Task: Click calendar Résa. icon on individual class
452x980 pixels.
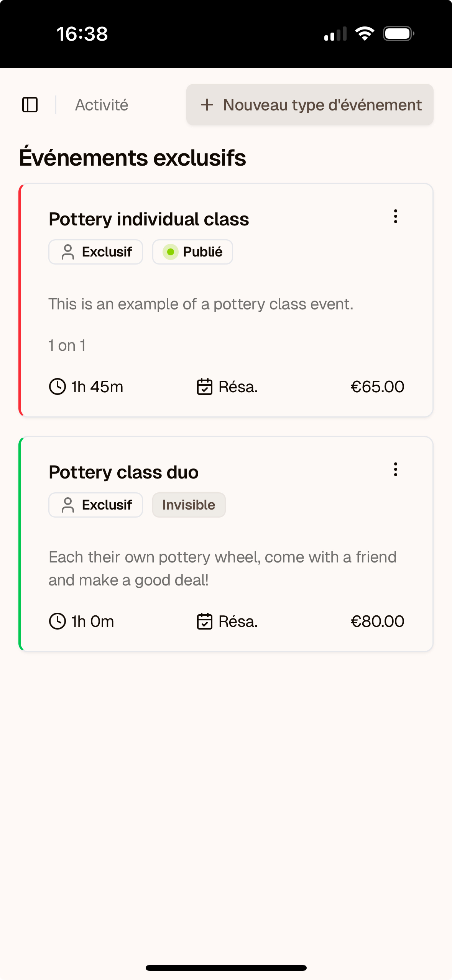Action: (x=205, y=386)
